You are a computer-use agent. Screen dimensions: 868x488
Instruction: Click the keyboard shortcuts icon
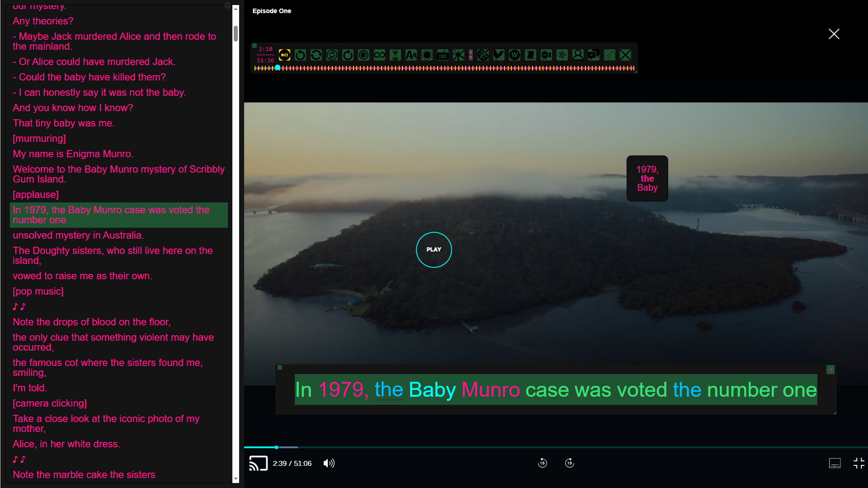click(x=443, y=55)
